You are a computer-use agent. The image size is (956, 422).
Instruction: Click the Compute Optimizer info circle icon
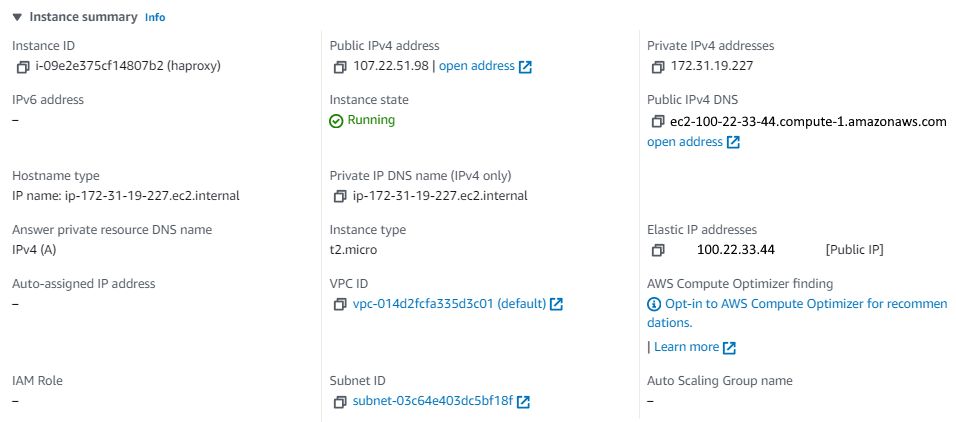654,304
